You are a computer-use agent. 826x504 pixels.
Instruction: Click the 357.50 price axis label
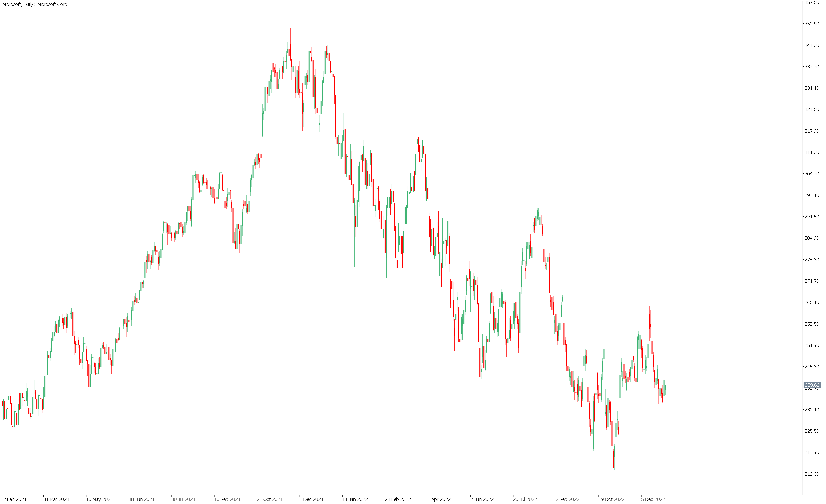coord(812,2)
